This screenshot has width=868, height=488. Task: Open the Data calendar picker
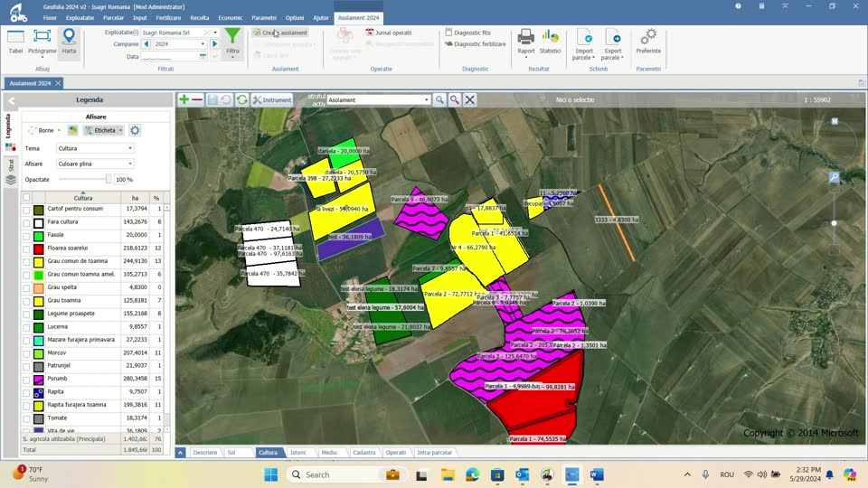click(x=203, y=56)
